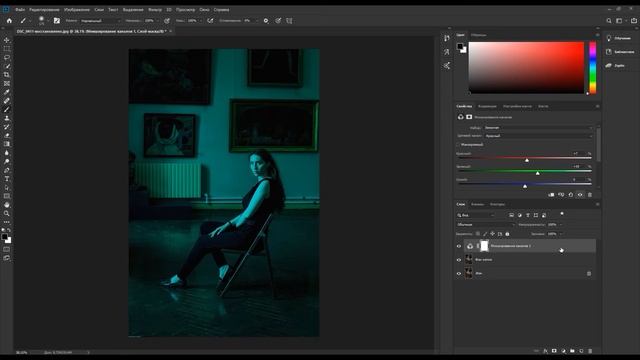Click the search icon at top right
The height and width of the screenshot is (360, 640).
[x=609, y=20]
